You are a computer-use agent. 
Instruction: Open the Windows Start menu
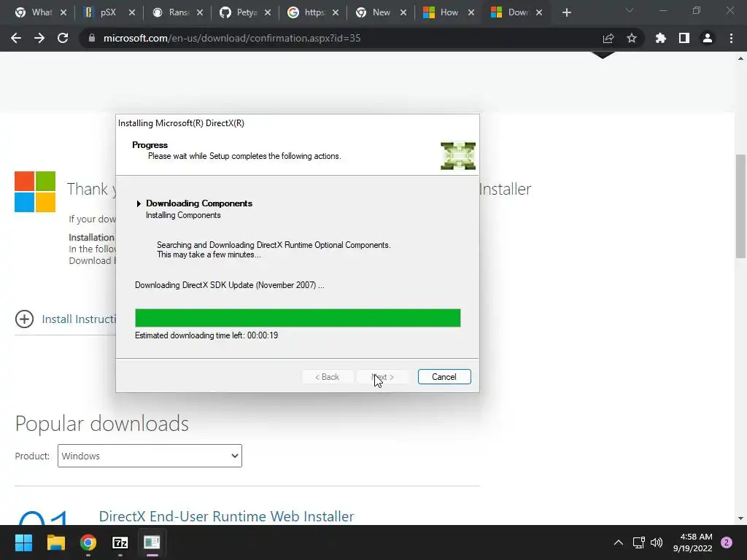click(23, 542)
